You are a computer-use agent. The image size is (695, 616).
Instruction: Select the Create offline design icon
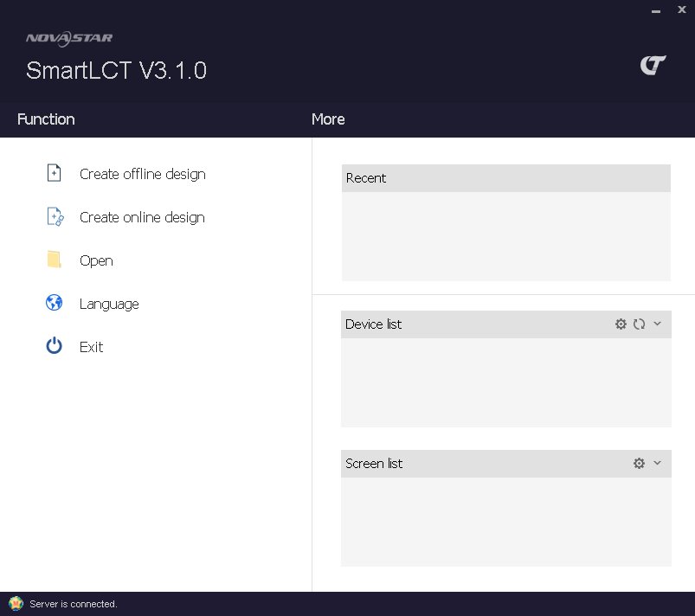pyautogui.click(x=54, y=173)
